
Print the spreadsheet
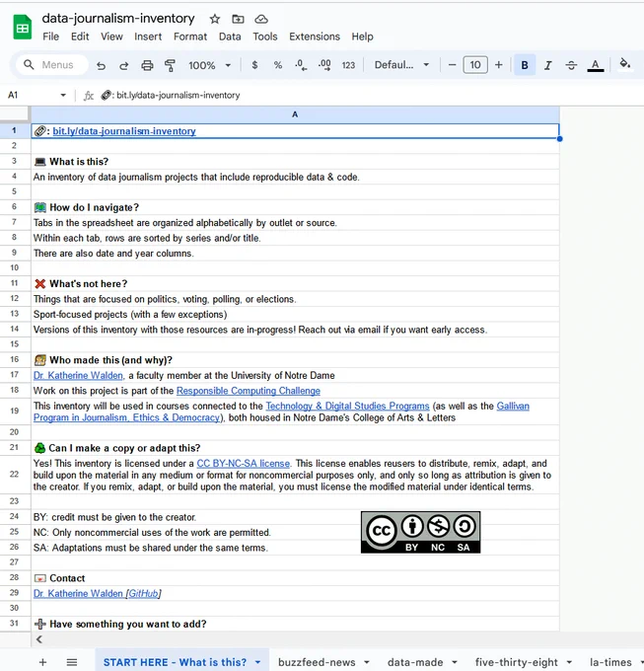(x=147, y=65)
